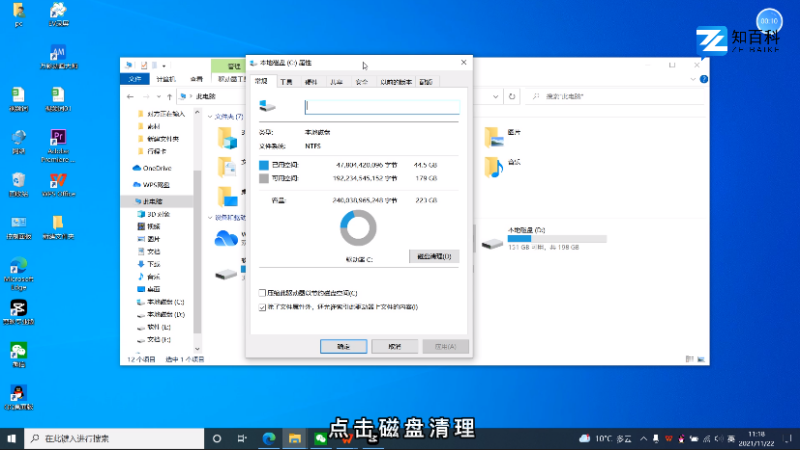Open the 硬件 (Hardware) tab in Properties
800x450 pixels.
(x=311, y=81)
